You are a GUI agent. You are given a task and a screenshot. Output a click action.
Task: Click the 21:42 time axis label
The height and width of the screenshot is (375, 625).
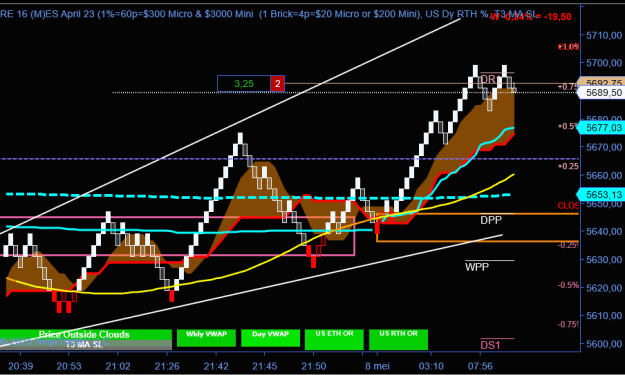tap(216, 366)
